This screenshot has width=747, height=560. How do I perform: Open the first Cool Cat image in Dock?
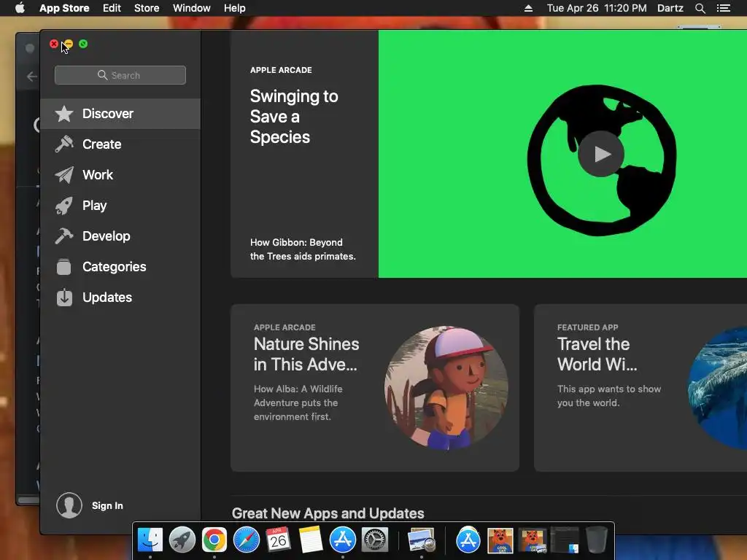500,540
